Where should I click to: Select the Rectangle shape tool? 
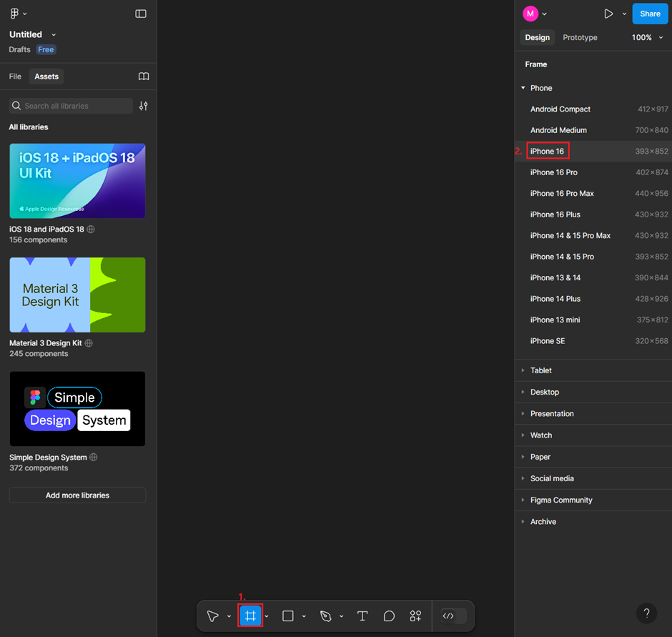(x=288, y=616)
